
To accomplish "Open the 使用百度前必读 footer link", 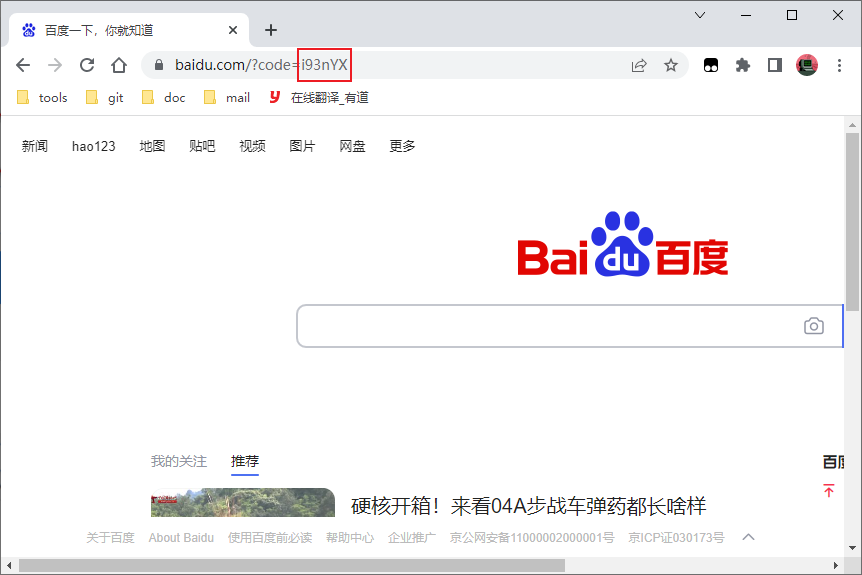I will coord(270,538).
